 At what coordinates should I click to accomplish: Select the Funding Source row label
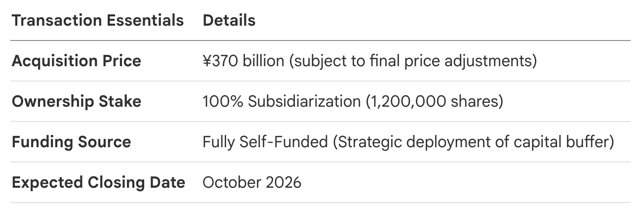click(72, 142)
